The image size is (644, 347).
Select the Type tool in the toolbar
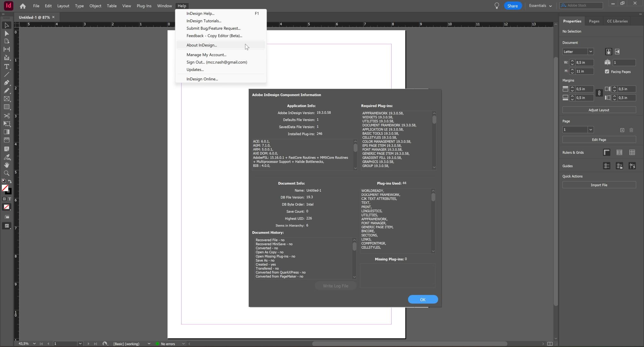tap(6, 66)
